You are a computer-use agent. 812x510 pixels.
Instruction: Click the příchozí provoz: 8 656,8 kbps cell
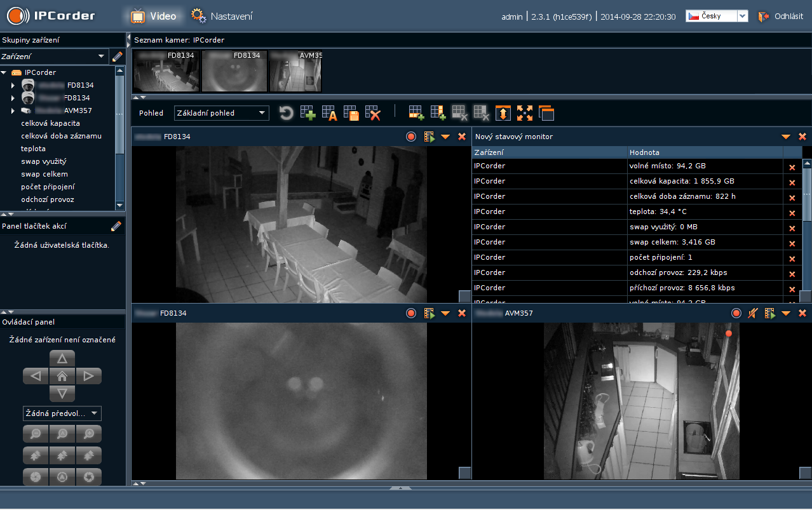pos(705,288)
